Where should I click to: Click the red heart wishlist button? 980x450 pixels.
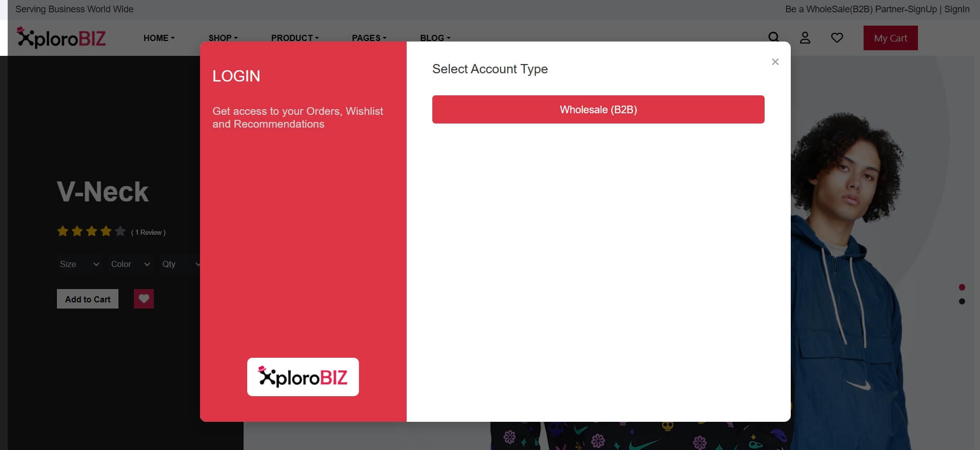coord(144,299)
